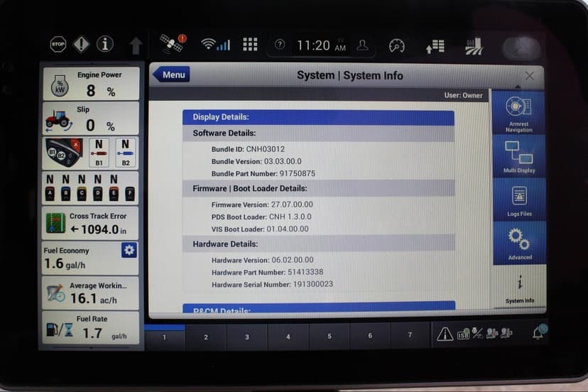Open the apps grid menu
Viewport: 588px width, 392px height.
[250, 45]
